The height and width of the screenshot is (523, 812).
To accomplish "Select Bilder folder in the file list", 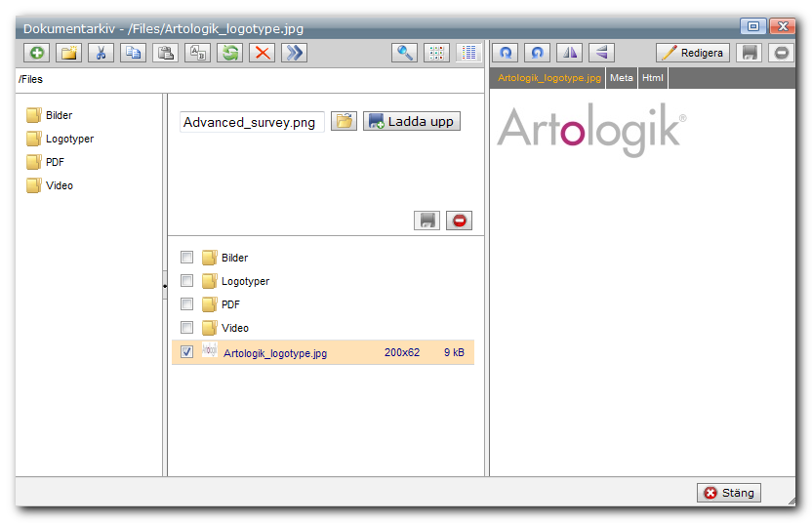I will point(225,258).
